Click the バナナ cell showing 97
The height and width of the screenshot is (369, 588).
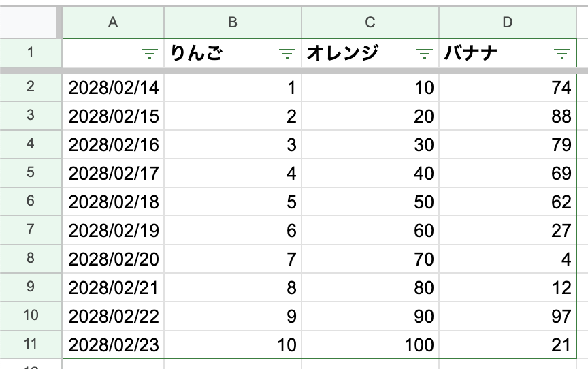pos(508,316)
